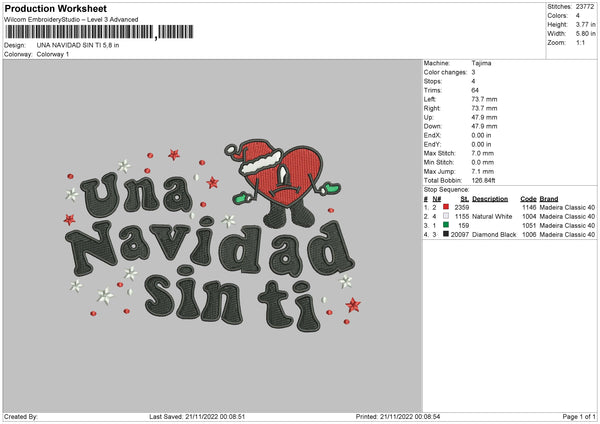Click the Diamond Black color swatch

click(446, 234)
